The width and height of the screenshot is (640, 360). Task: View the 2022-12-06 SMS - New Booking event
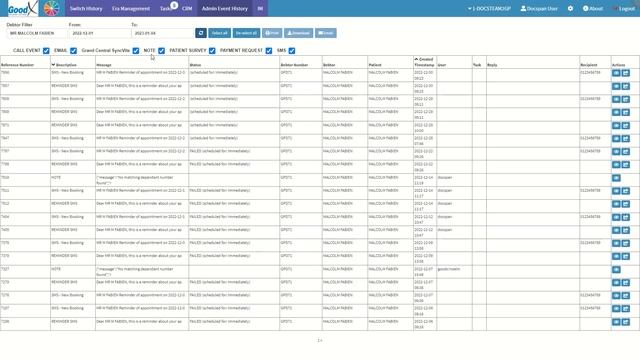pyautogui.click(x=616, y=309)
